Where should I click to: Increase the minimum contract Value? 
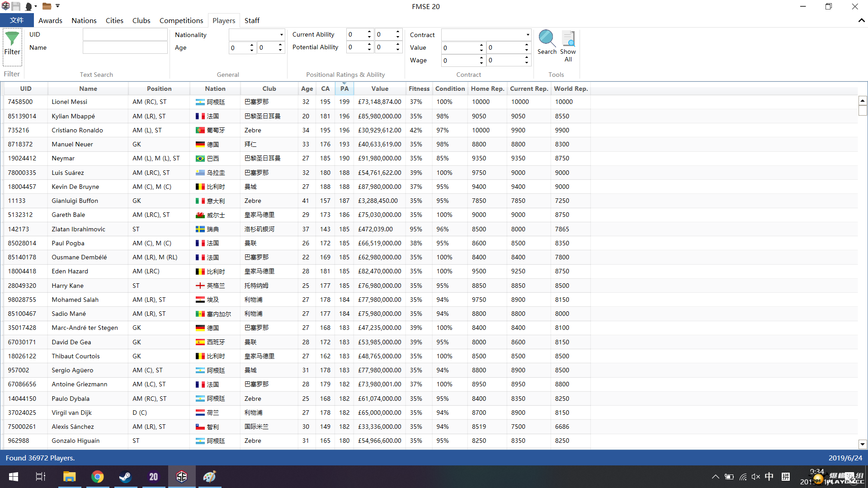pyautogui.click(x=481, y=45)
